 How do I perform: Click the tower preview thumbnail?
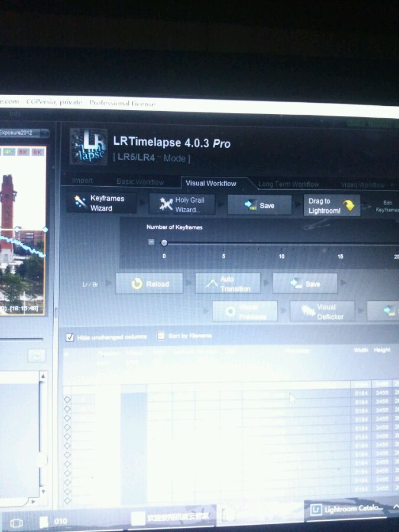(x=22, y=231)
